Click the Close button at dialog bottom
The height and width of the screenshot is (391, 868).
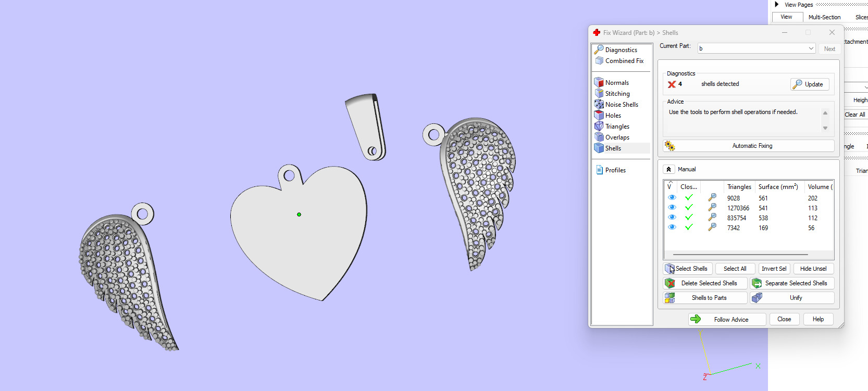(x=784, y=319)
